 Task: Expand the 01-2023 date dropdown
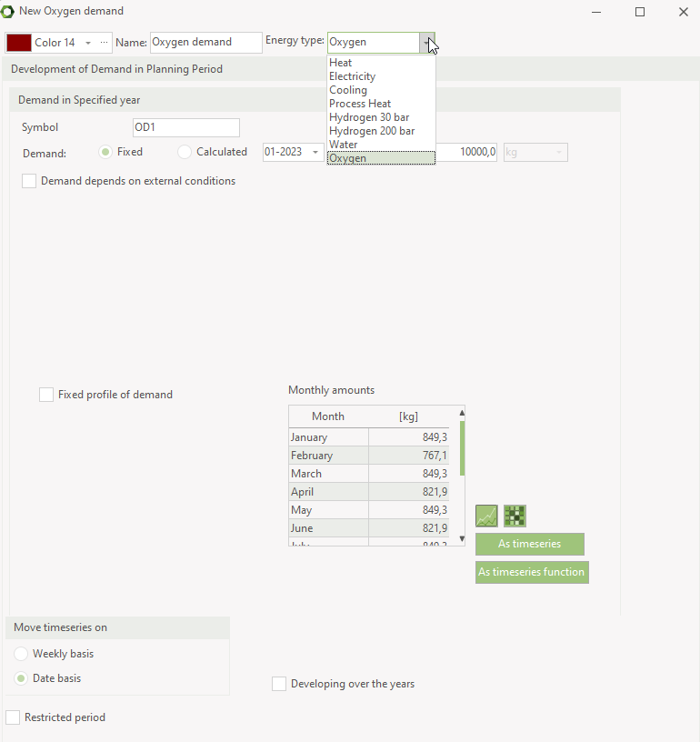pyautogui.click(x=315, y=153)
